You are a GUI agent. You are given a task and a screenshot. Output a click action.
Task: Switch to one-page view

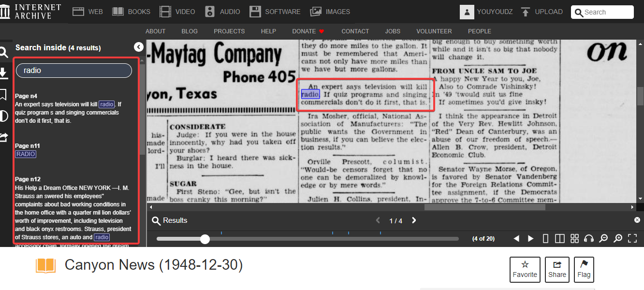tap(545, 238)
